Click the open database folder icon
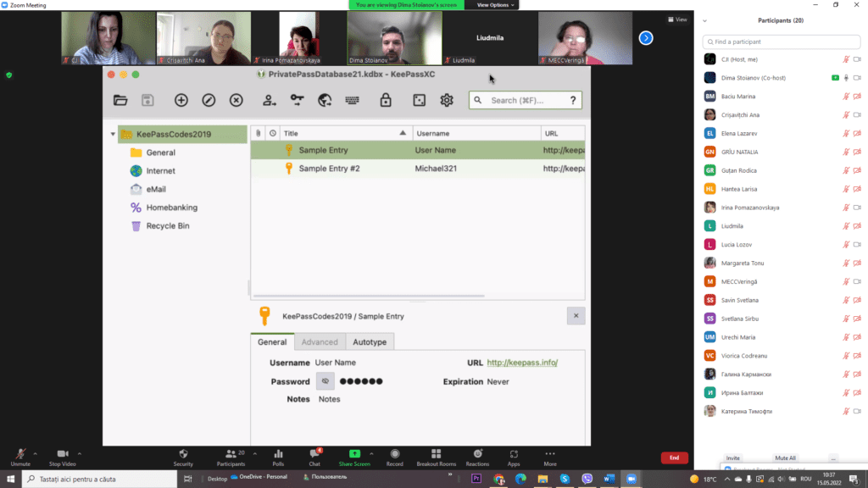868x488 pixels. click(120, 100)
